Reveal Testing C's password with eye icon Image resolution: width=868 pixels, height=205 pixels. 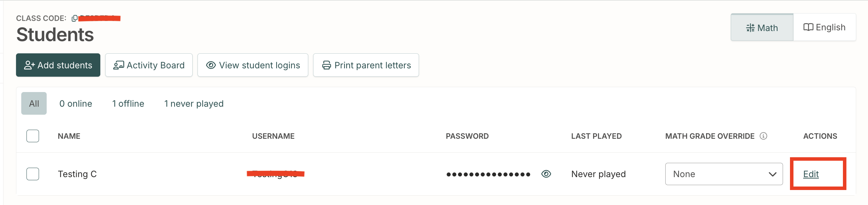546,174
